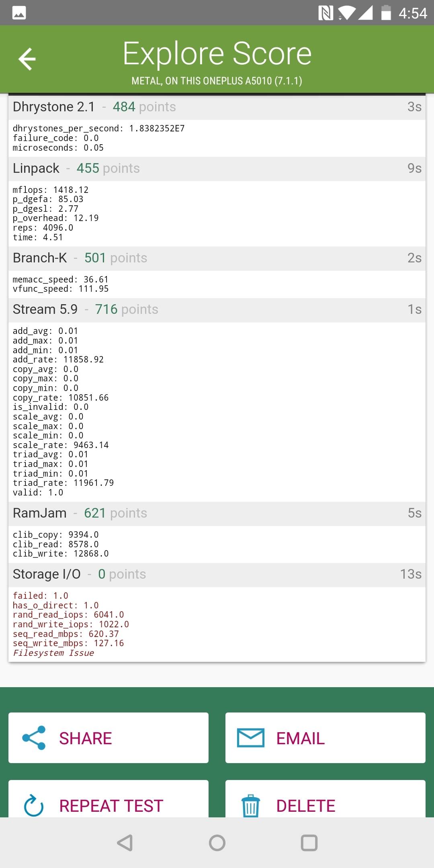Tap the is_invalid: 0.0 line
Image resolution: width=434 pixels, height=868 pixels.
51,407
